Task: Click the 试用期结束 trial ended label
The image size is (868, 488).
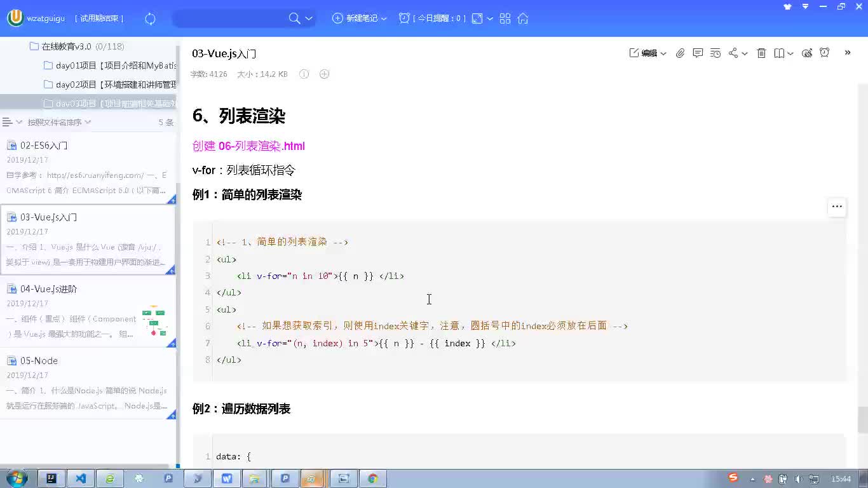Action: click(99, 18)
